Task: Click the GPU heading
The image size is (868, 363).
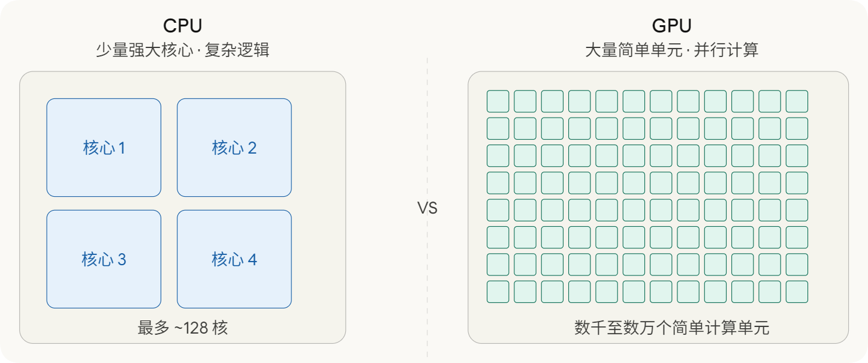Action: click(x=672, y=26)
